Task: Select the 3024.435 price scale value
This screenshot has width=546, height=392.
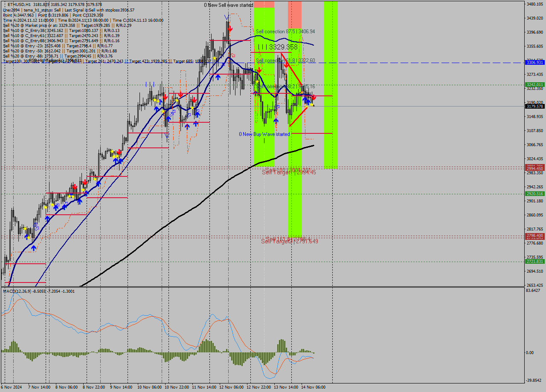Action: [535, 159]
